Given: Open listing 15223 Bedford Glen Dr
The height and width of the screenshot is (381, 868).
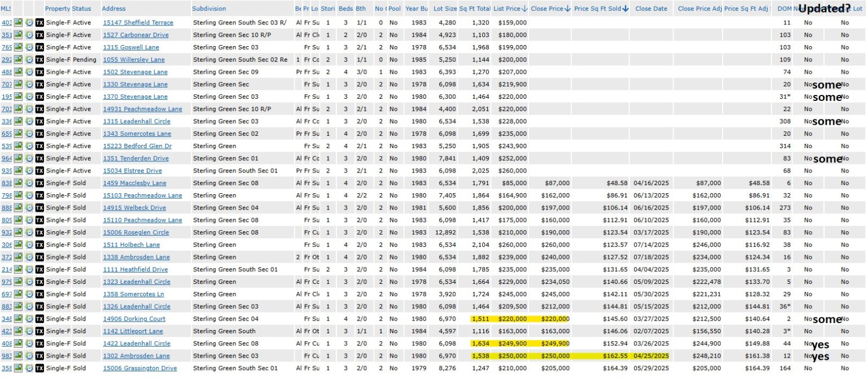Looking at the screenshot, I should coord(137,146).
